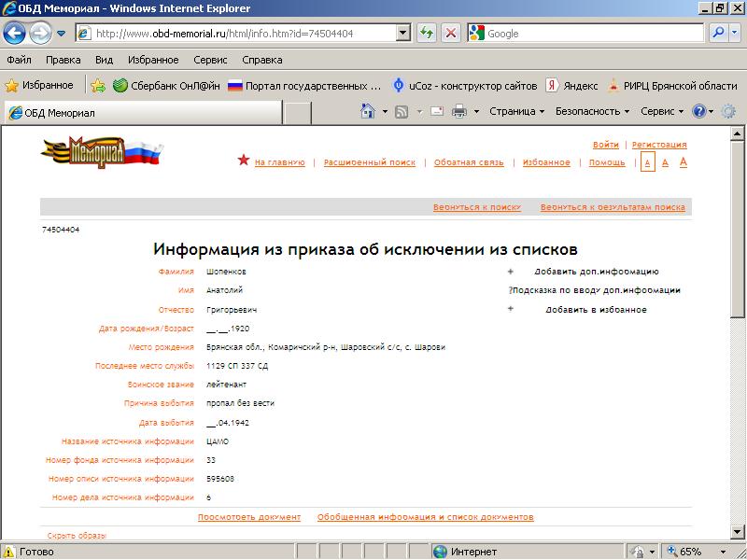Click the Memorial site logo
This screenshot has width=747, height=560.
(102, 151)
